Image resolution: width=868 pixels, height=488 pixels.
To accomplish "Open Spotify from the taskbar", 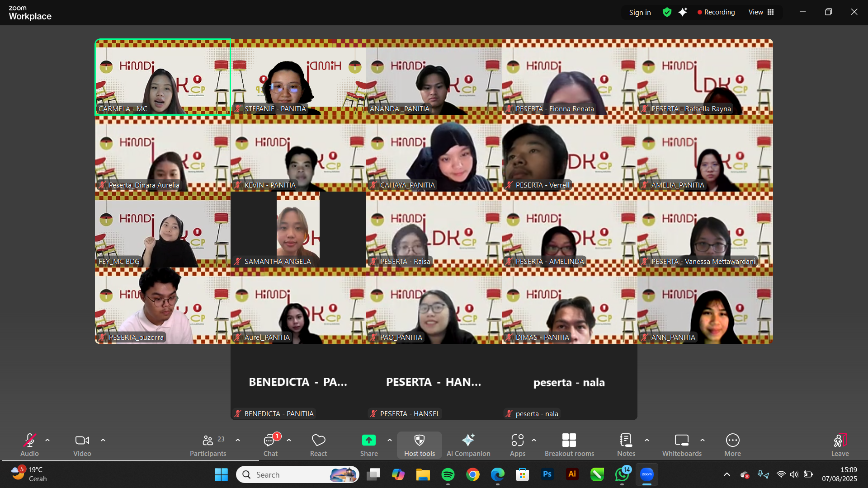I will tap(448, 474).
